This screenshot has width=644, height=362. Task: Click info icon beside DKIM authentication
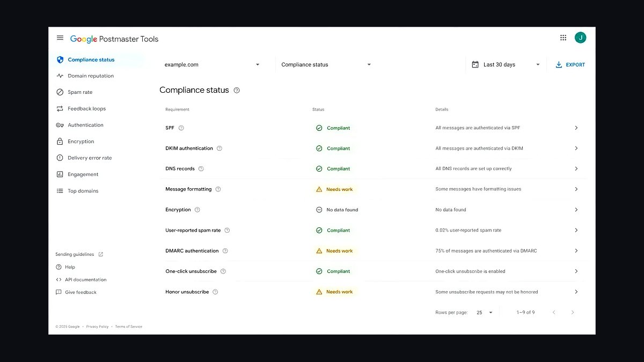pos(219,148)
